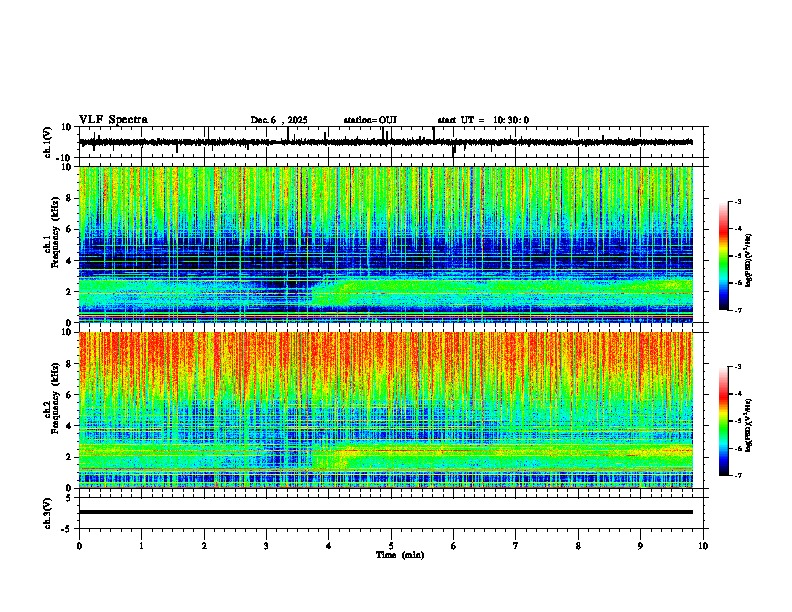Screen dimensions: 792x612
Task: Click time axis tick label '5'
Action: click(391, 546)
